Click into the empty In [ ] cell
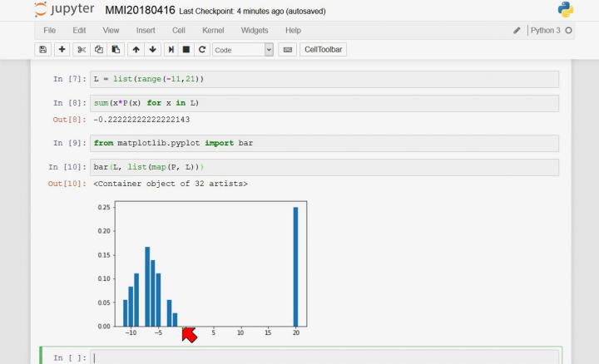The height and width of the screenshot is (364, 599). click(x=324, y=358)
